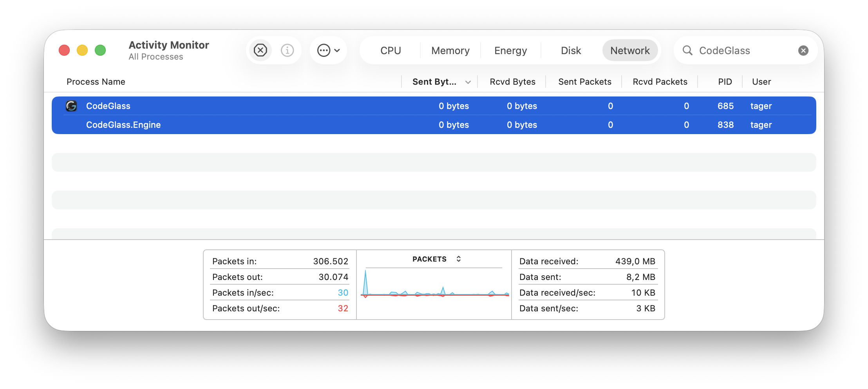Sort by Sent Packets column
The image size is (868, 389).
click(585, 82)
